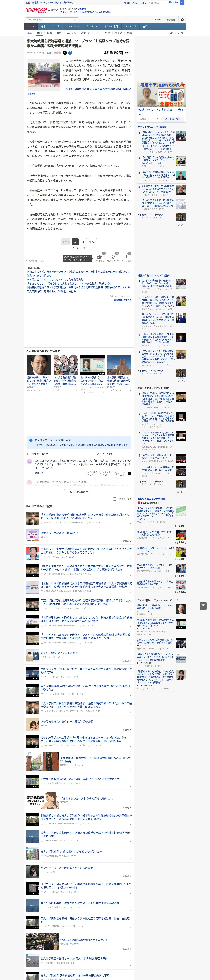Open the Yahoo! JAPAN link at top

(131, 3)
